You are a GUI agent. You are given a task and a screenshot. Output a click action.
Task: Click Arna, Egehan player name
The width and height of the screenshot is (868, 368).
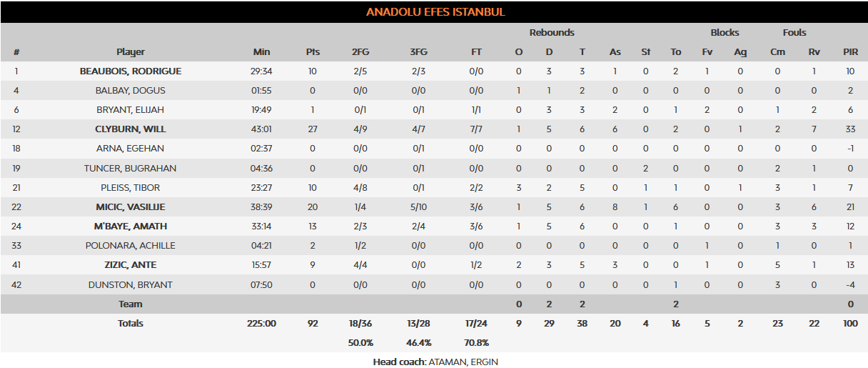click(131, 149)
